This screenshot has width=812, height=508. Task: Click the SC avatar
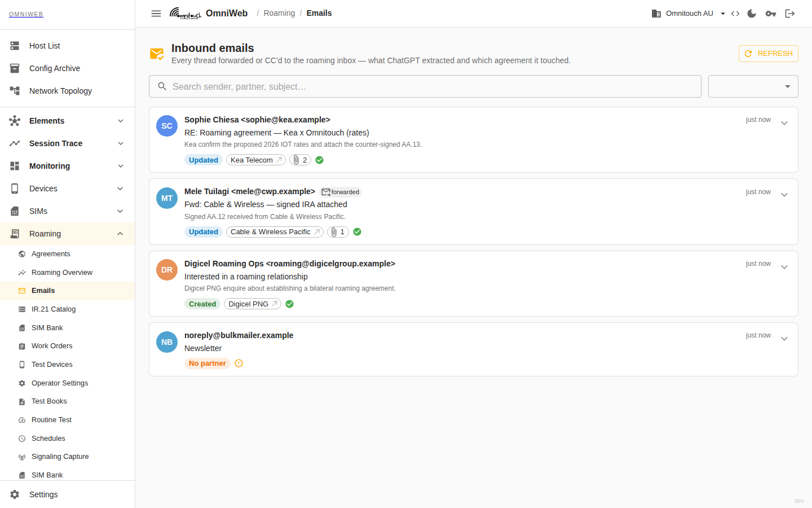click(167, 126)
